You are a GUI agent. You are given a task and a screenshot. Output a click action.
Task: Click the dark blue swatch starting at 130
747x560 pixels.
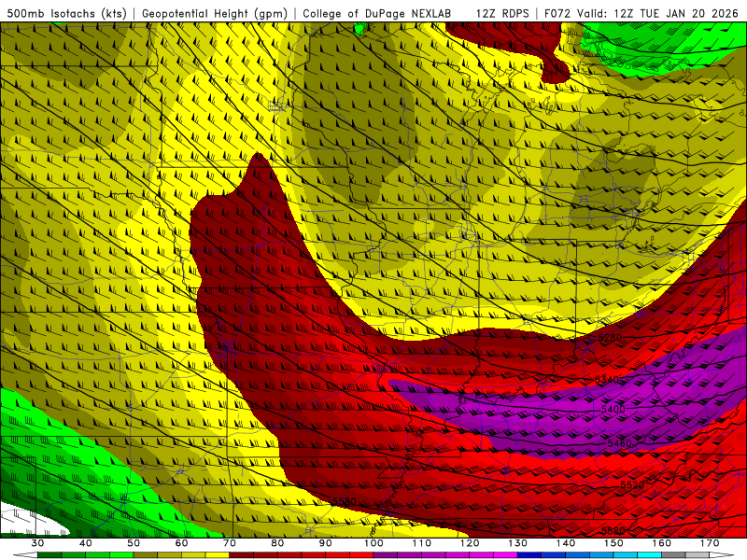pyautogui.click(x=529, y=555)
